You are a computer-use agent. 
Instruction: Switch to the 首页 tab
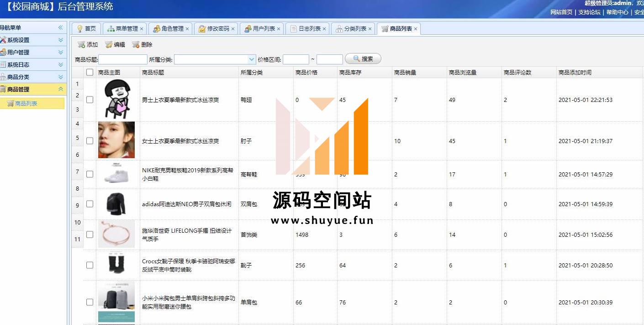86,28
